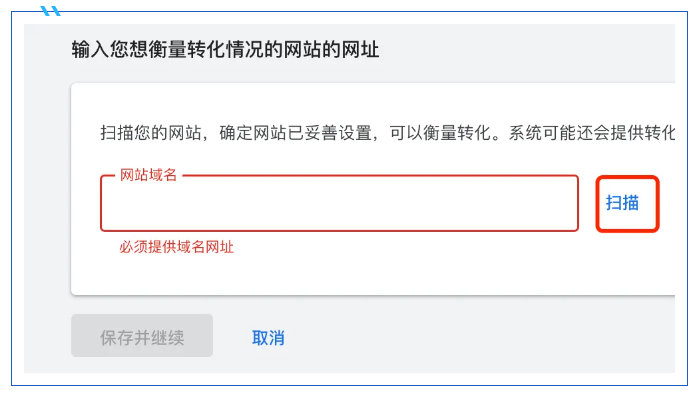The width and height of the screenshot is (698, 396).
Task: Click the sentence 系统可能还会提供转化
Action: click(592, 133)
